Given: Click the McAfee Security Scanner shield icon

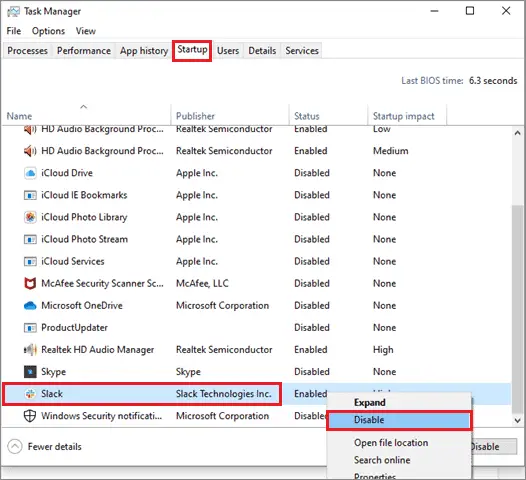Looking at the screenshot, I should click(x=30, y=283).
